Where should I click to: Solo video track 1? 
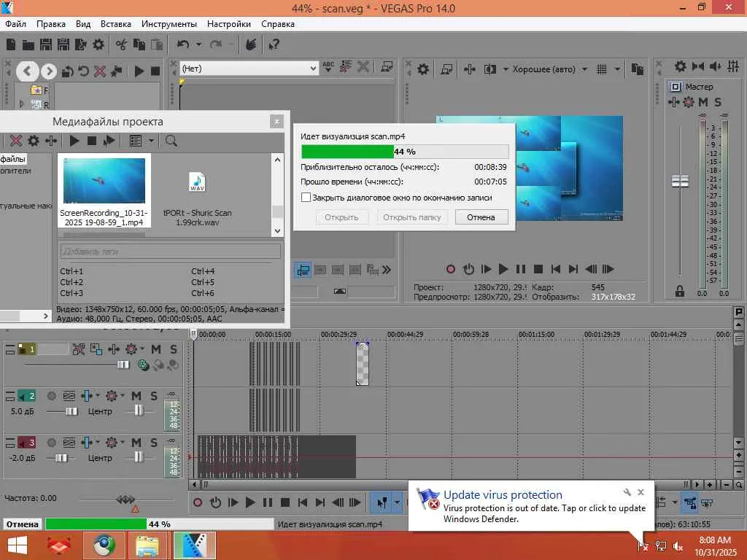coord(174,349)
